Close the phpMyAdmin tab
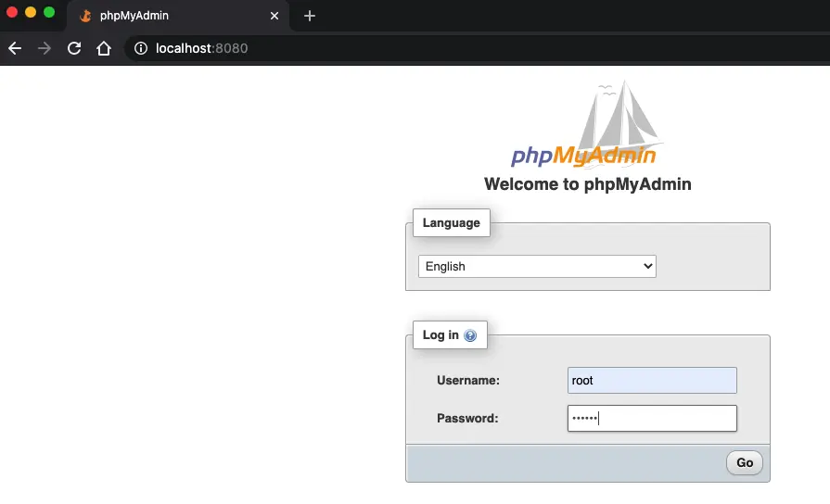The height and width of the screenshot is (504, 830). tap(275, 16)
